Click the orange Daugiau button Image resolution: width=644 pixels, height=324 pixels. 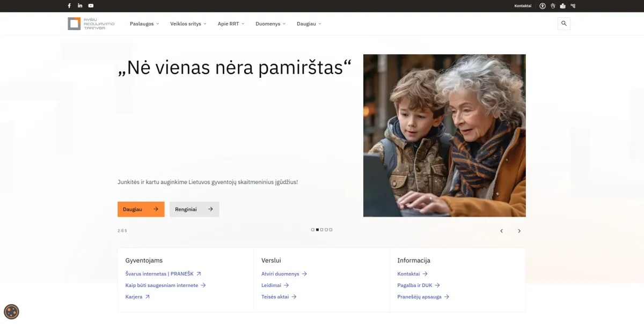pos(141,209)
